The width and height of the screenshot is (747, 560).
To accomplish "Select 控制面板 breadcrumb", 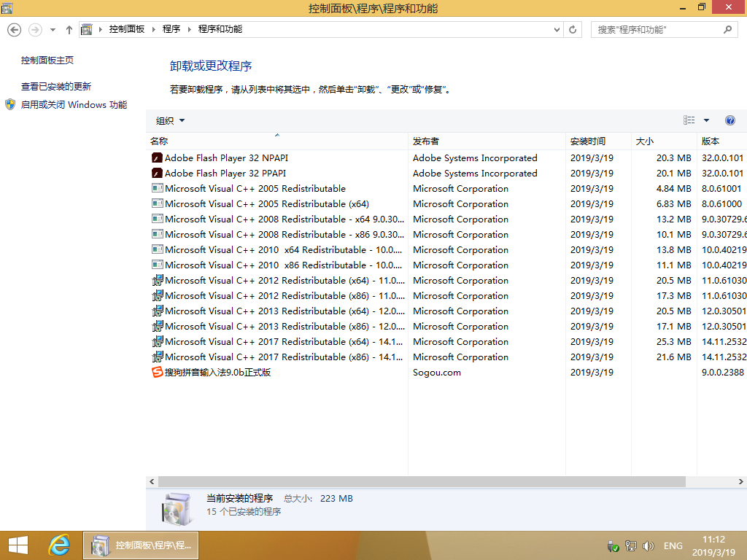I will coord(127,29).
